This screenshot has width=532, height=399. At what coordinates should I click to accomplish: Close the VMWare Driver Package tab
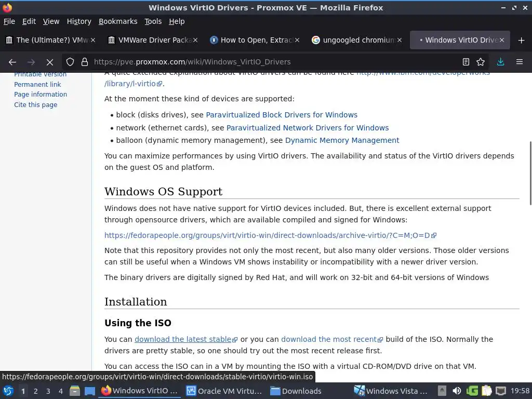[x=195, y=40]
